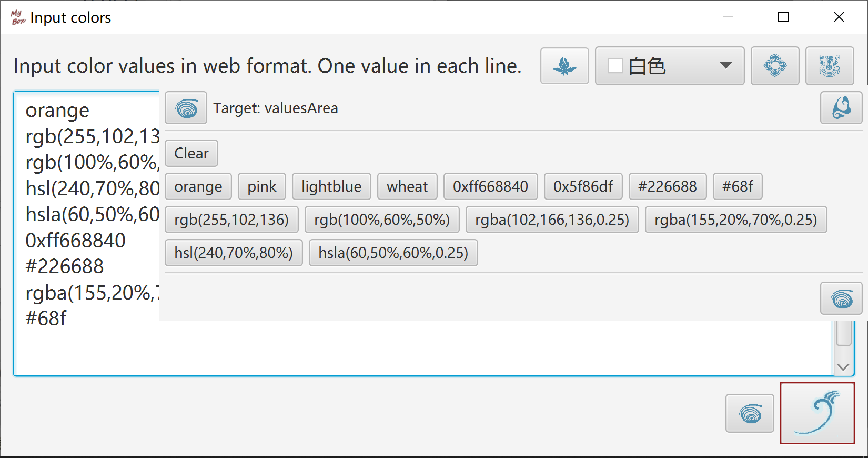Click the leaf icon button beside instructions

pyautogui.click(x=564, y=66)
